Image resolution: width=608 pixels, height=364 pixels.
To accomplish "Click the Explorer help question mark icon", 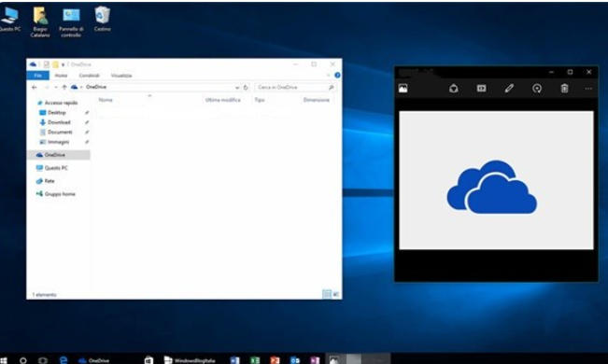I will coord(337,76).
